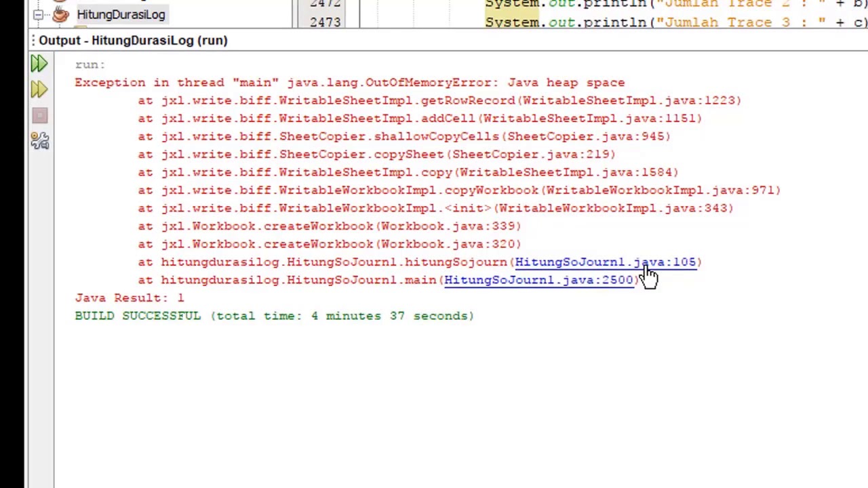Click the Re-run with different parameters icon
Screen dimensions: 868x488
coord(39,89)
